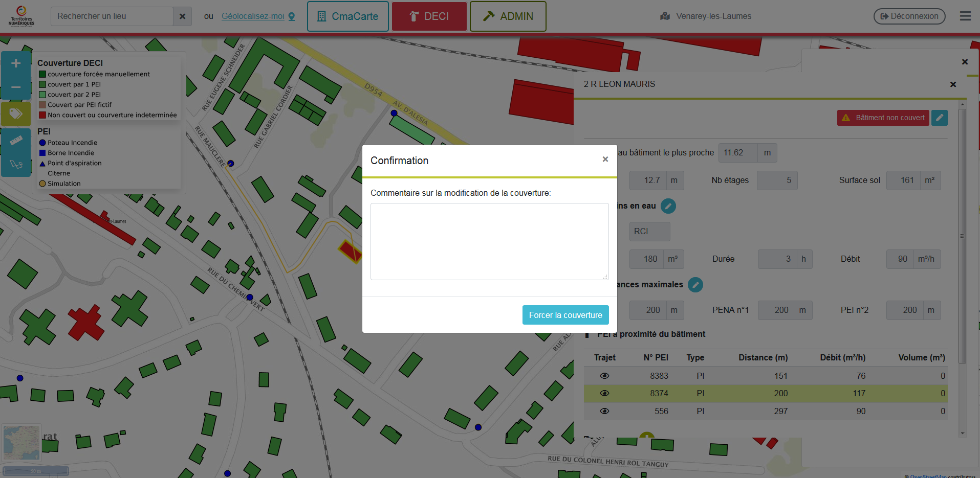This screenshot has width=980, height=478.
Task: Select the area measurement tool
Action: coord(16,164)
